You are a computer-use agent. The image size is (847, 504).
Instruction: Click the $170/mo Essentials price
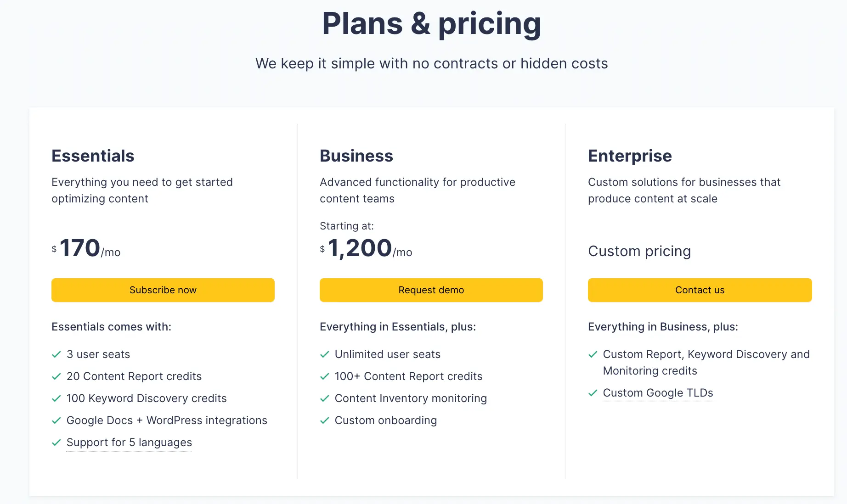click(x=86, y=248)
